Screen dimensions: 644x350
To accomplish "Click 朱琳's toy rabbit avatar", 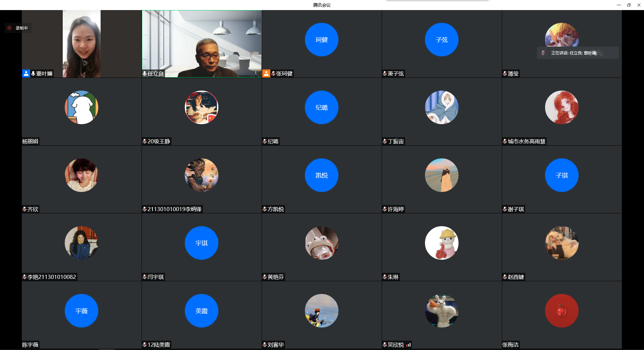I will point(442,243).
